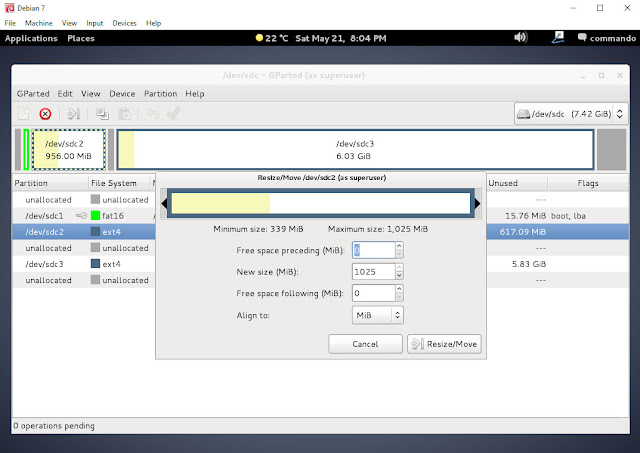The image size is (640, 453).
Task: Select the trailing gray unallocated block in map
Action: [x=611, y=149]
